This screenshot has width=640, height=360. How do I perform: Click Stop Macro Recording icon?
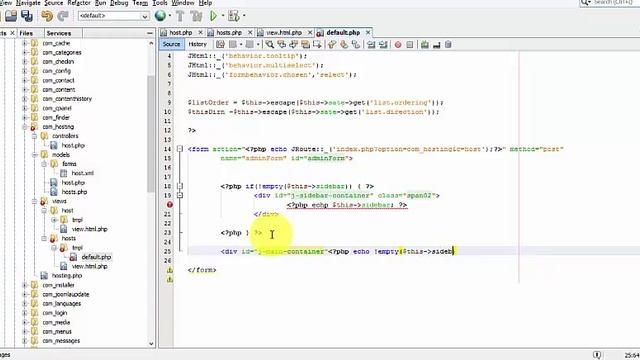pos(410,44)
